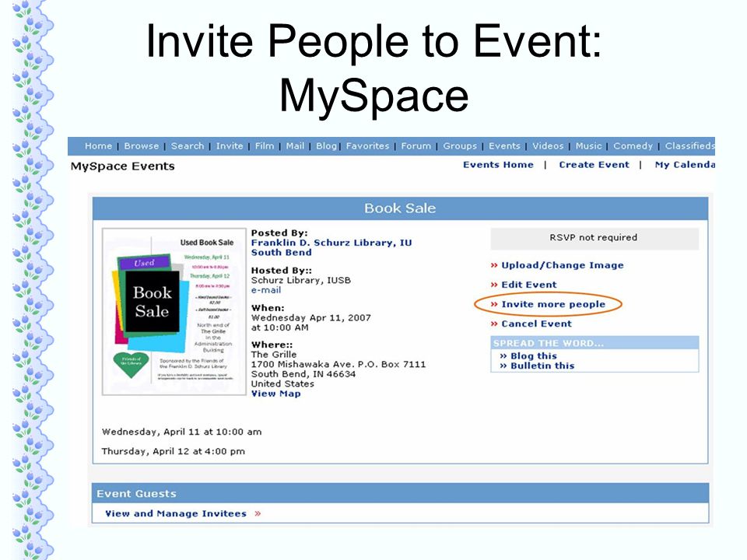Open Favorites in the nav bar

pyautogui.click(x=367, y=145)
